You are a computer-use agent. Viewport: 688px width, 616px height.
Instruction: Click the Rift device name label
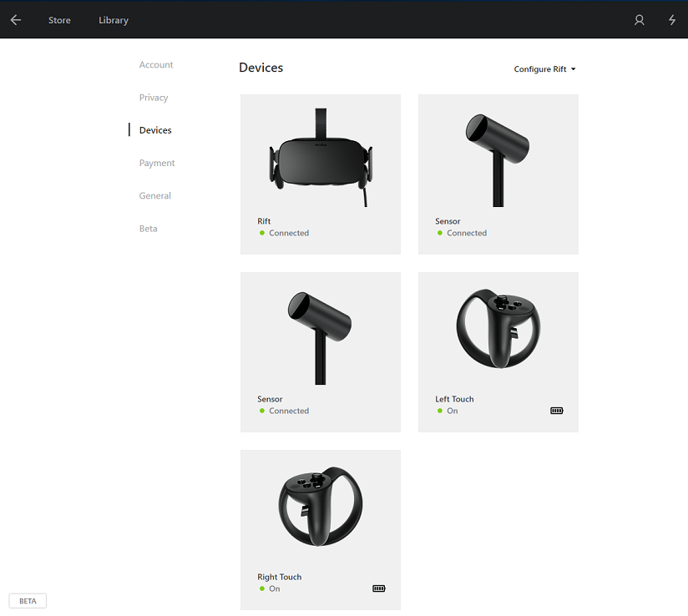tap(264, 221)
